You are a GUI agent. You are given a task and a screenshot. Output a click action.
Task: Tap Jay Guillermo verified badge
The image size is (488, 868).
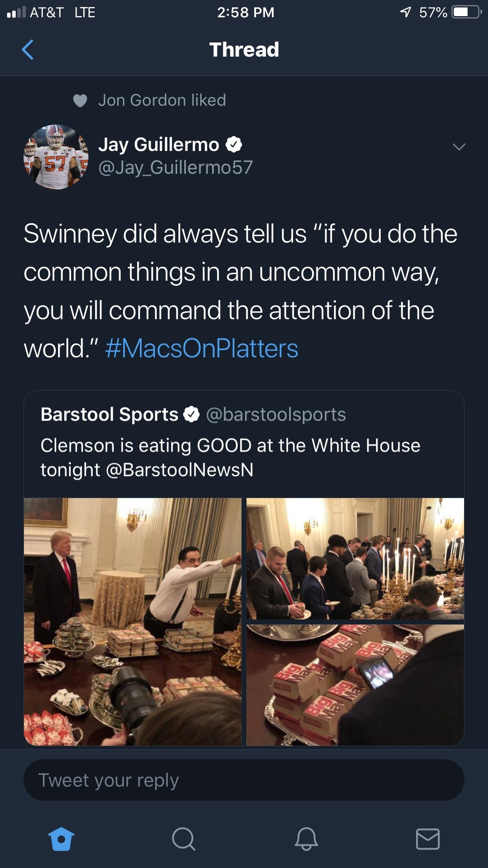(x=234, y=145)
